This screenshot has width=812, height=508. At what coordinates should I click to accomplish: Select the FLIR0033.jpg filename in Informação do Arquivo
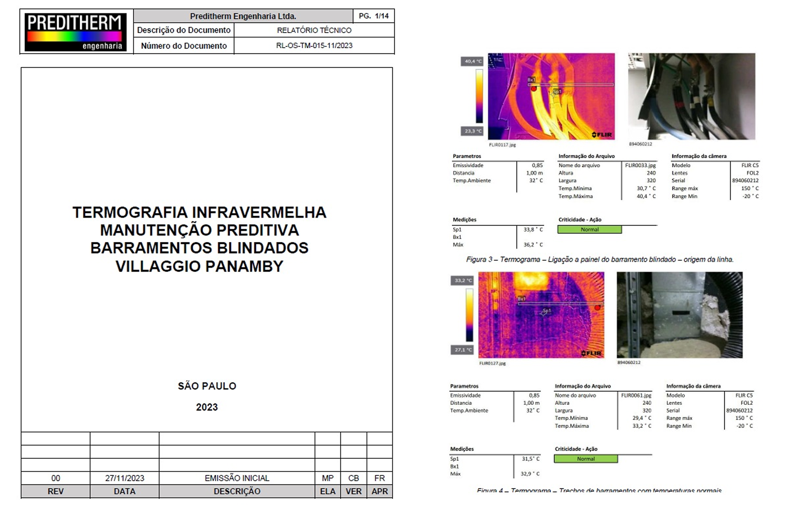click(x=641, y=165)
